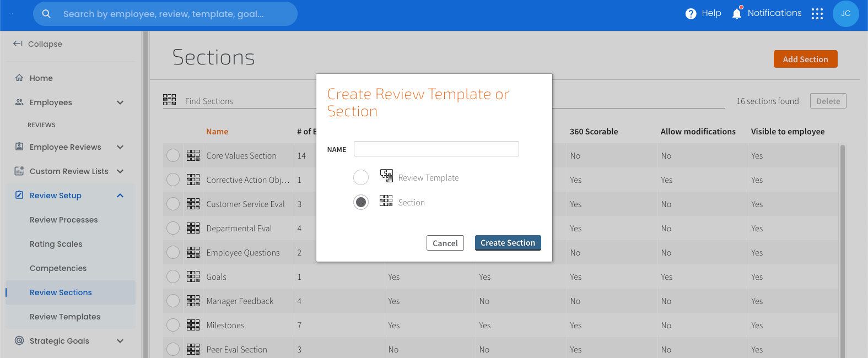Select the Core Values Section row circle
The height and width of the screenshot is (358, 868).
point(173,155)
